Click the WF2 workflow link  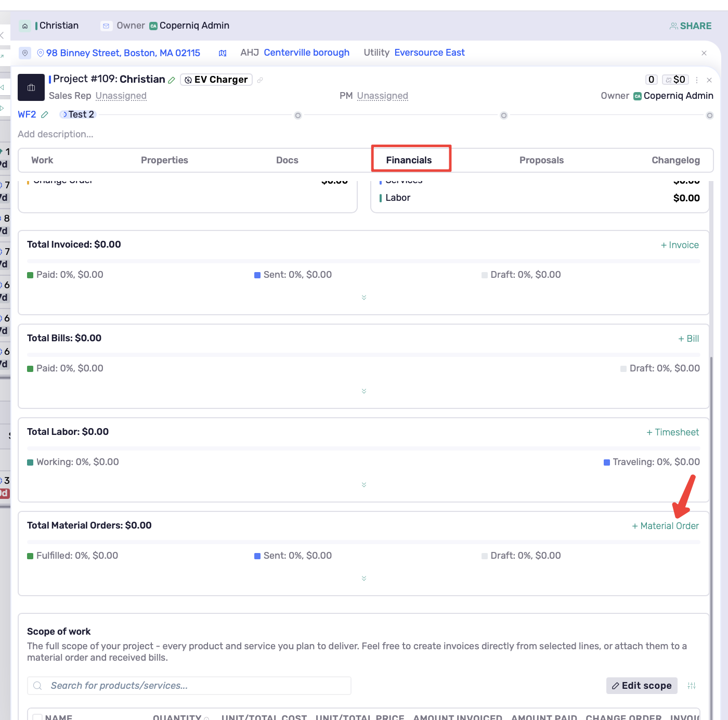(27, 114)
